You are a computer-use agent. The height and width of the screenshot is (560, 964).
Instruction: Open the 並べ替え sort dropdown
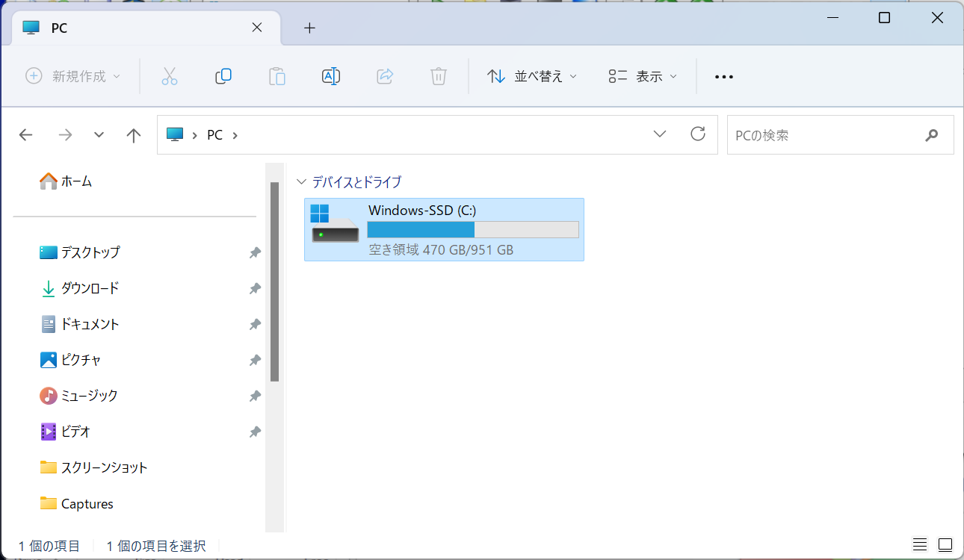tap(533, 76)
